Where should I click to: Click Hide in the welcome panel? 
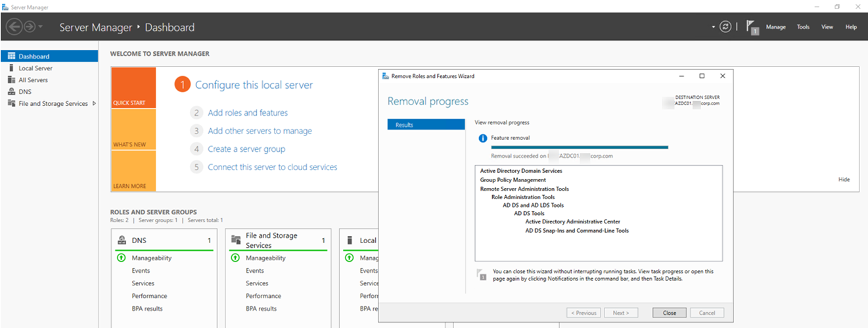coord(844,179)
